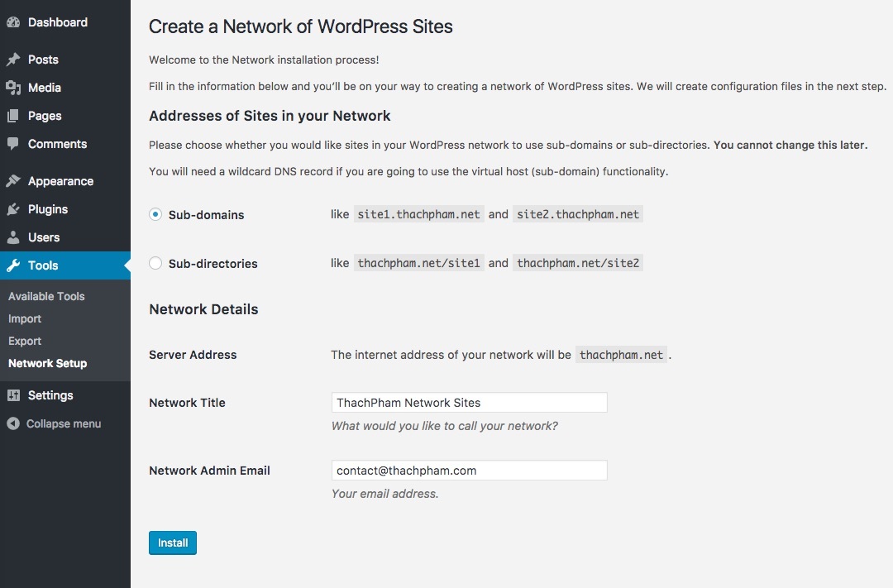Click the Collapse menu arrow icon

(13, 424)
